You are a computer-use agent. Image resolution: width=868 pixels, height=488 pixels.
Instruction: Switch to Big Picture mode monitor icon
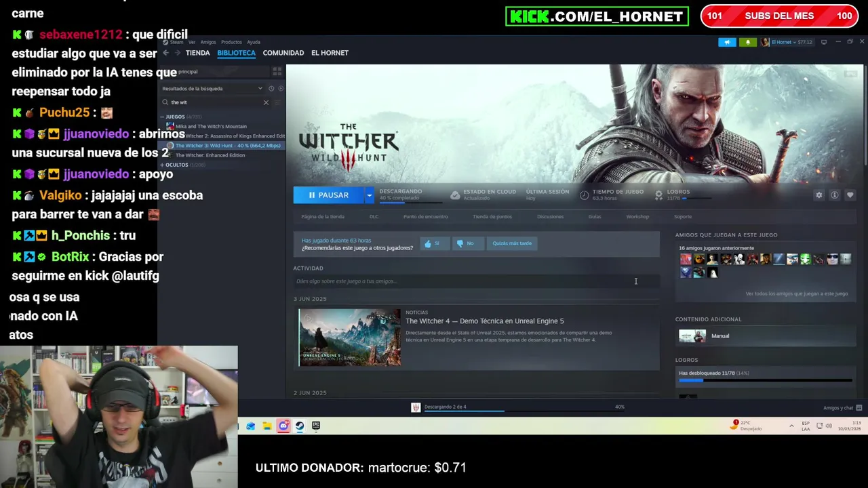click(824, 42)
